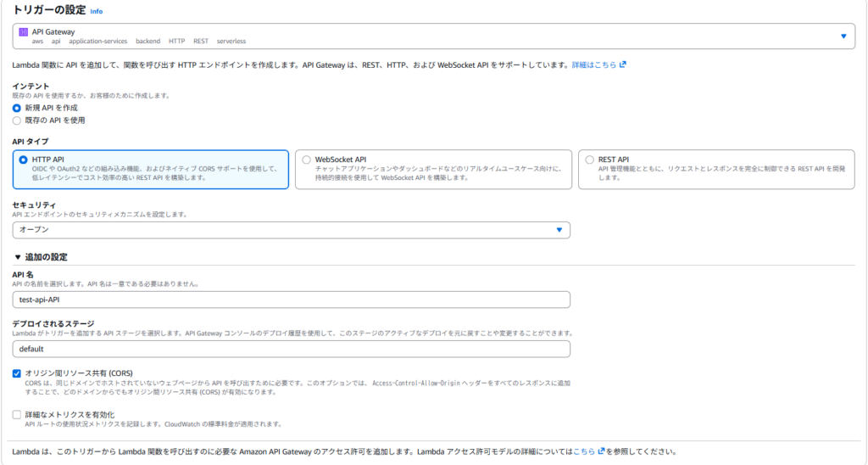The height and width of the screenshot is (465, 868).
Task: Choose the REST API type radio button
Action: click(x=590, y=160)
